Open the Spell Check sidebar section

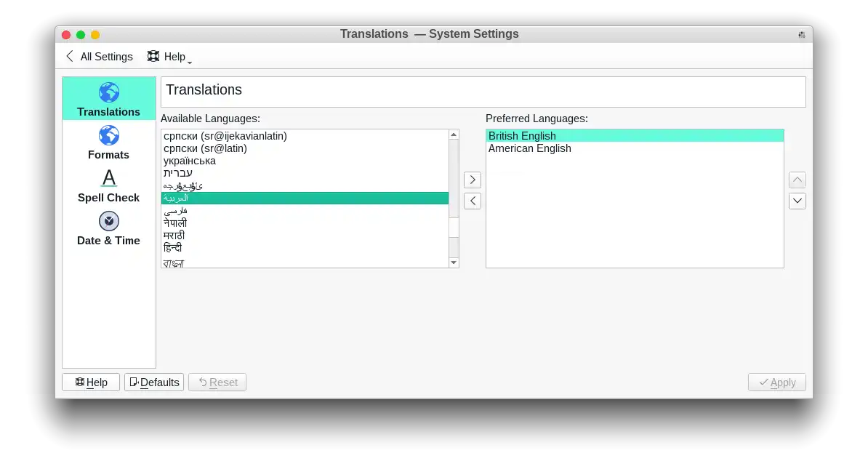coord(108,185)
